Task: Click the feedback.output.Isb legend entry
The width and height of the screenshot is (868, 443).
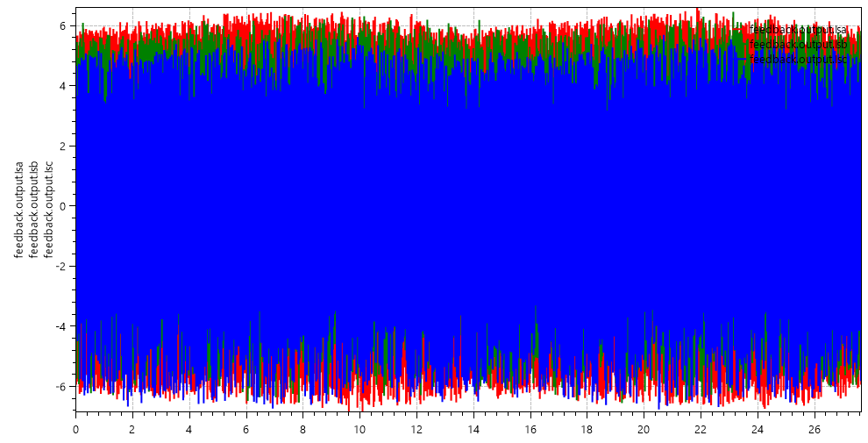Action: 797,44
